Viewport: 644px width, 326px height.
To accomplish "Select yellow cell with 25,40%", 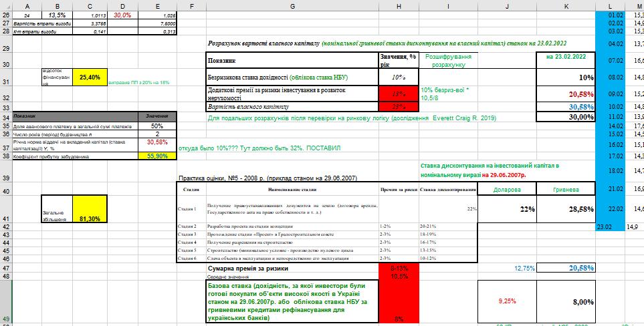I will [90, 77].
